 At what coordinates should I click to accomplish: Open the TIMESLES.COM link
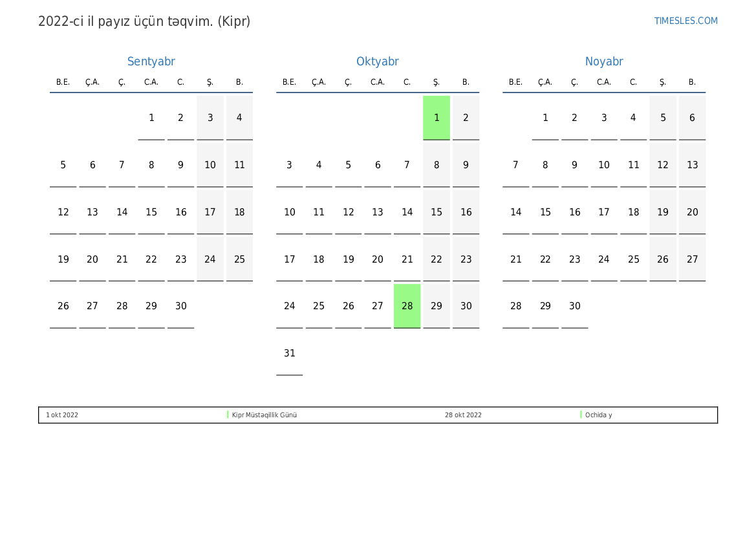(x=686, y=21)
